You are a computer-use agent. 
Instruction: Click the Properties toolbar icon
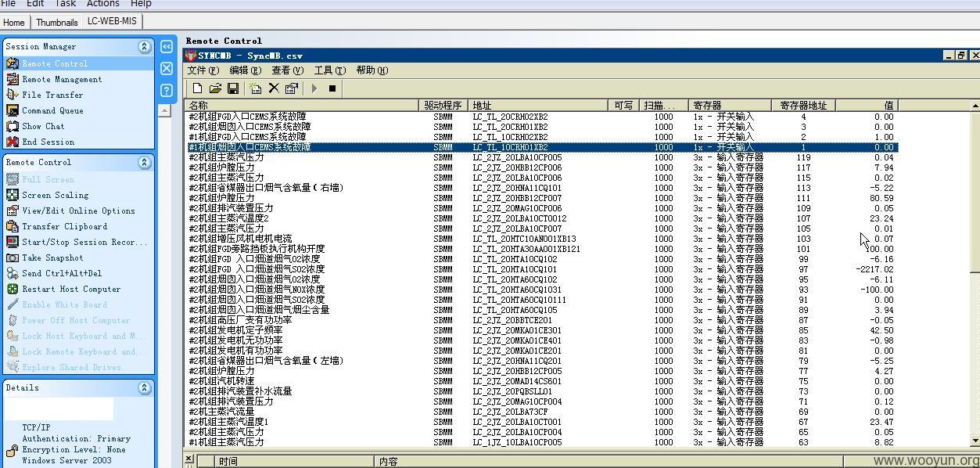(x=292, y=88)
